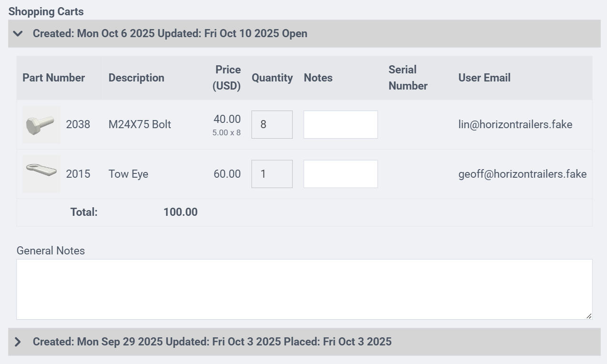The height and width of the screenshot is (364, 607).
Task: Click the M24X75 Bolt thumbnail image
Action: pos(41,125)
